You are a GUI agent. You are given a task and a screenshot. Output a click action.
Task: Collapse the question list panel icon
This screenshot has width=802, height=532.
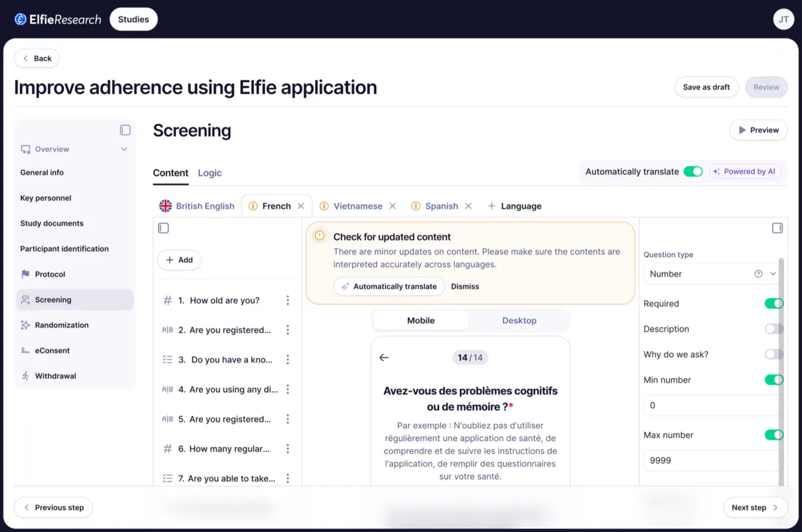[164, 228]
